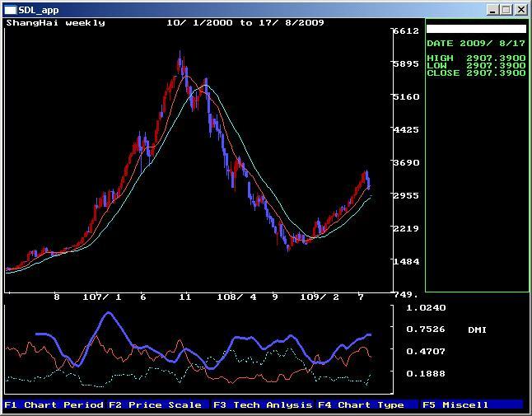Click the 3690 price axis label
This screenshot has height=416, width=532.
pyautogui.click(x=406, y=162)
